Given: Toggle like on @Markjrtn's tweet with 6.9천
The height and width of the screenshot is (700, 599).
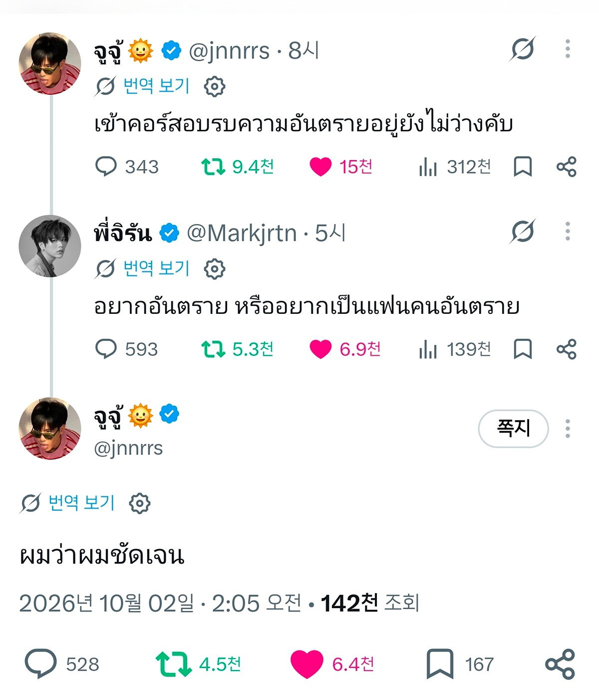Looking at the screenshot, I should tap(345, 349).
